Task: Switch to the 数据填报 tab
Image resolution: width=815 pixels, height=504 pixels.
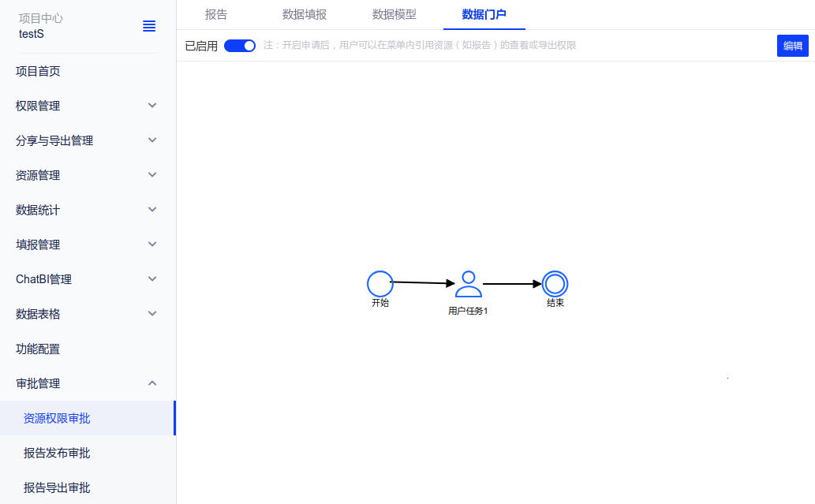Action: click(305, 14)
